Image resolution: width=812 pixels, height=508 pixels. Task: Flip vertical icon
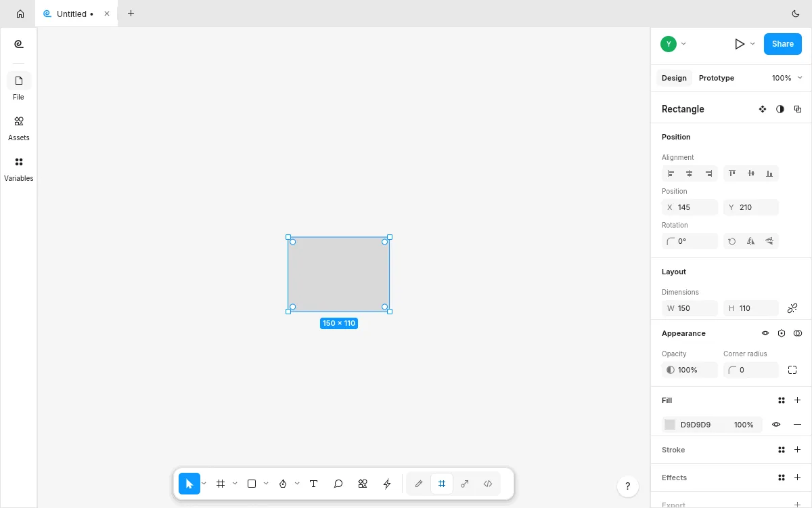click(x=769, y=241)
